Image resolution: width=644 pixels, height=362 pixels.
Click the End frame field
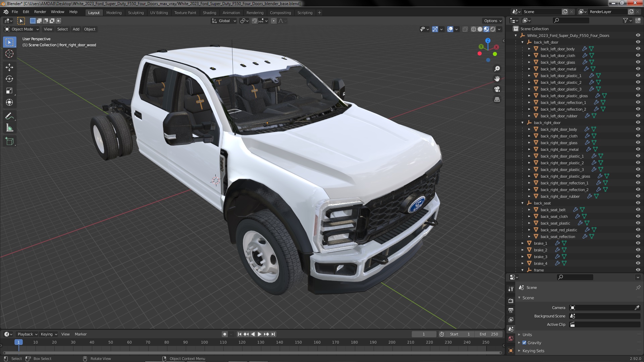click(x=489, y=334)
